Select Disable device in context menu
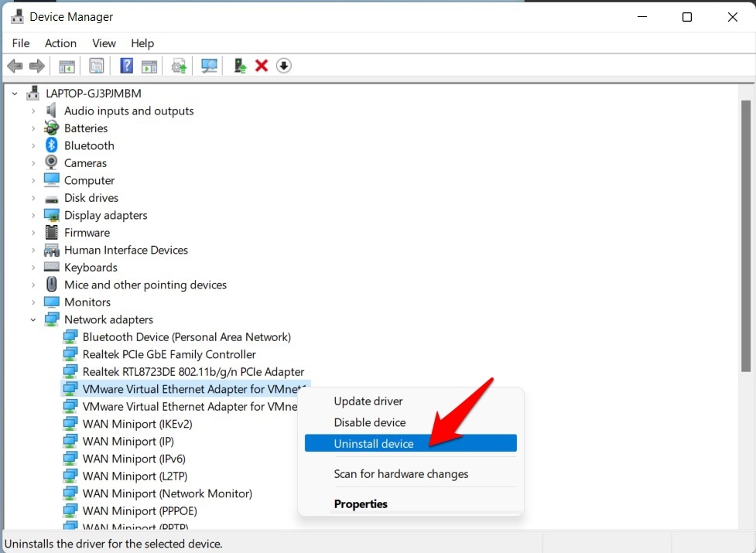 (x=370, y=422)
